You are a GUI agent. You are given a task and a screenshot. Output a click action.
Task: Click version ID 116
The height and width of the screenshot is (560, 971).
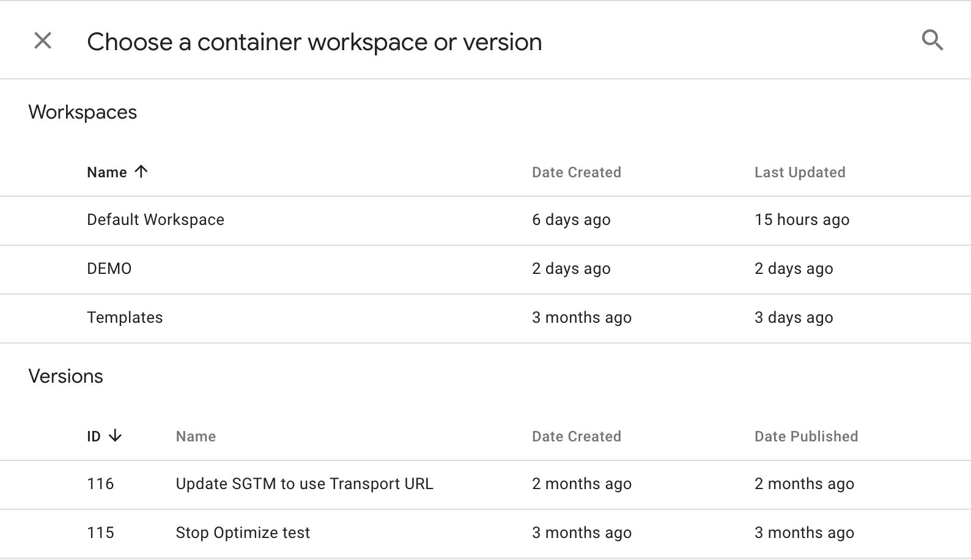tap(100, 484)
